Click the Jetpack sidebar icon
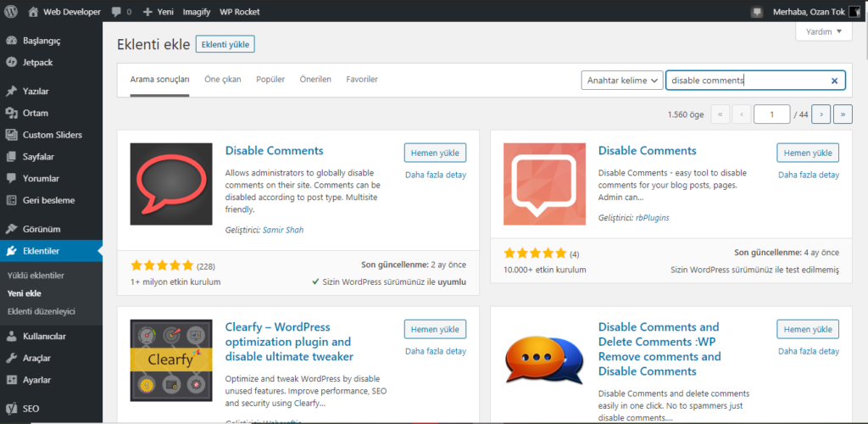The image size is (868, 424). coord(12,63)
